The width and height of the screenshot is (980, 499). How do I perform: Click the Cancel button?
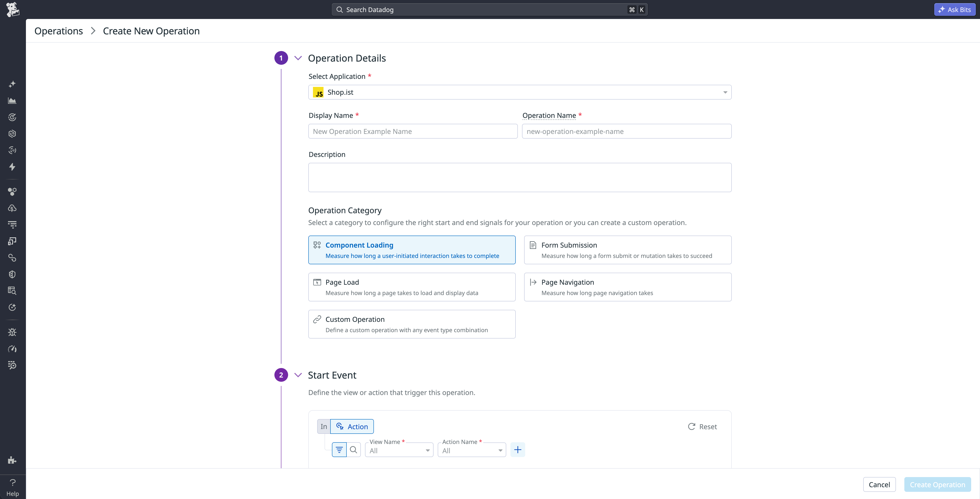click(879, 484)
